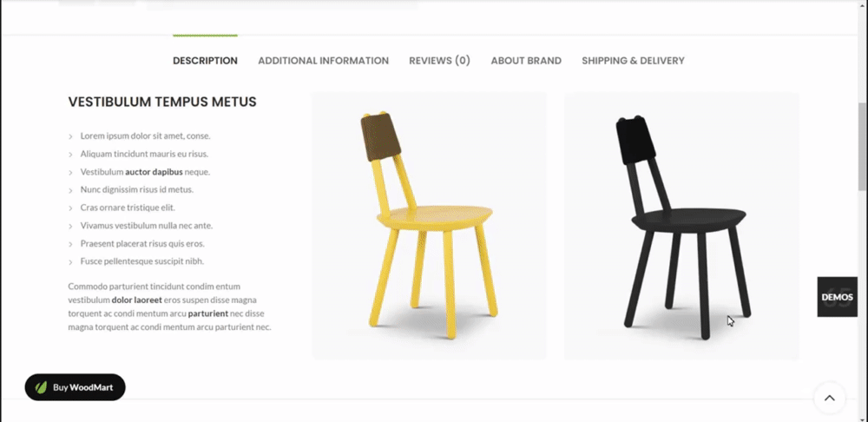The image size is (868, 422).
Task: Click the bold 'auctor dapibus' text
Action: tap(154, 172)
